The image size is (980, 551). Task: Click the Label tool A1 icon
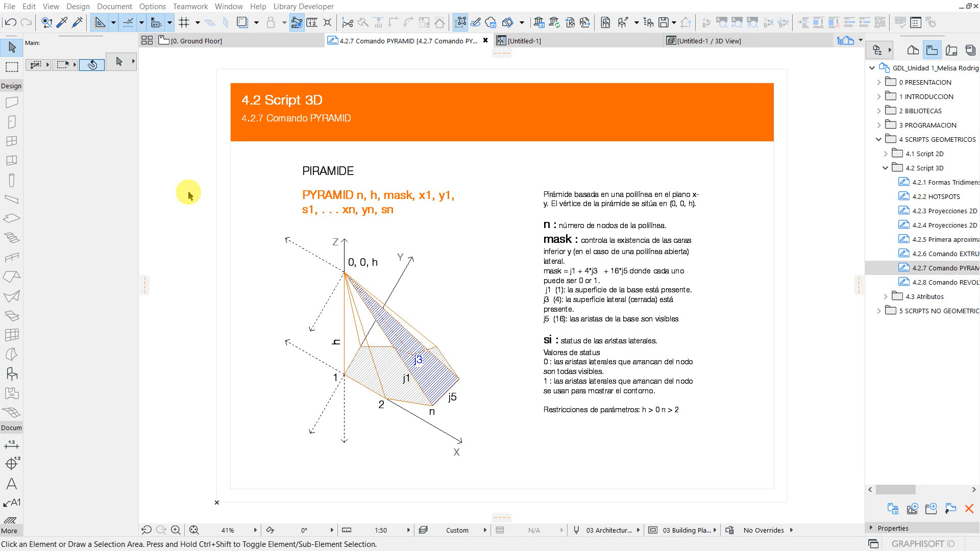pos(12,503)
